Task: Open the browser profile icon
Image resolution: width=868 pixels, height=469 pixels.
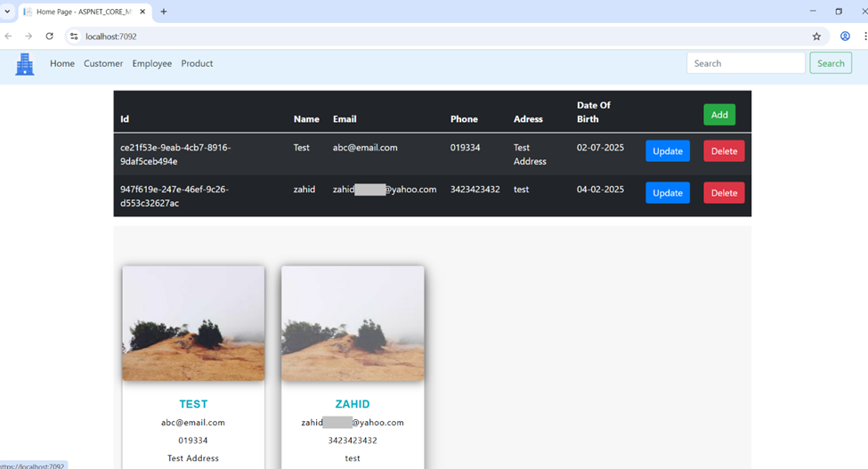Action: coord(845,36)
